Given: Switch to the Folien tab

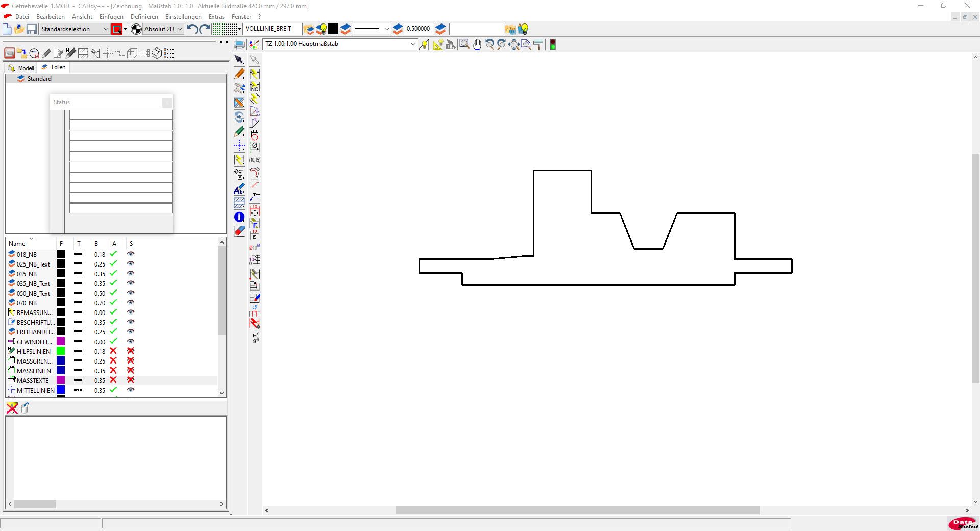Looking at the screenshot, I should [54, 67].
